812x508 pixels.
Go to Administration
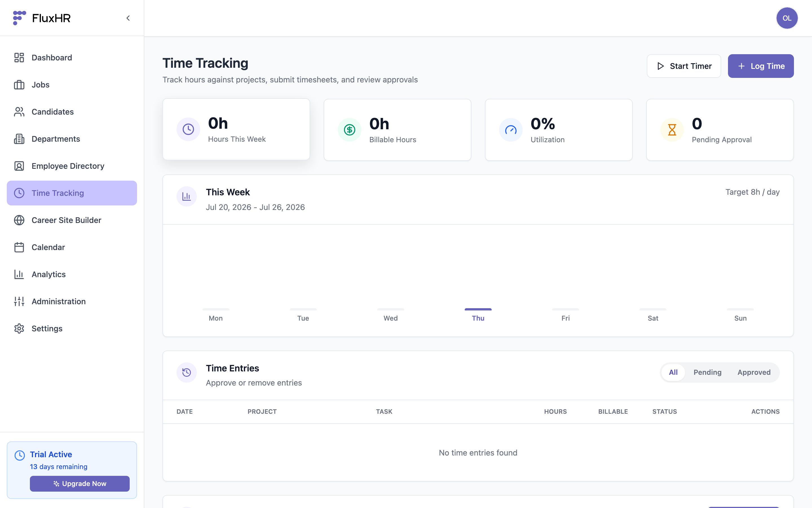point(72,301)
